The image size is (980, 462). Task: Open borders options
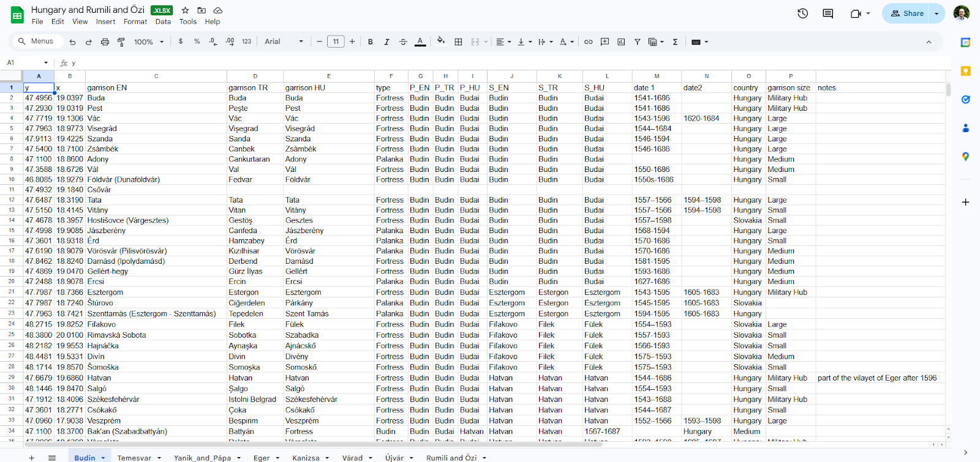[458, 42]
